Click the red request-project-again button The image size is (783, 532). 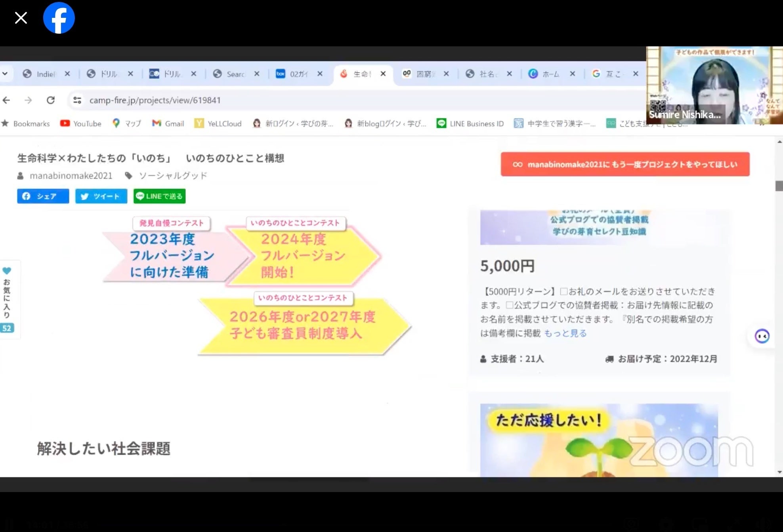tap(625, 164)
